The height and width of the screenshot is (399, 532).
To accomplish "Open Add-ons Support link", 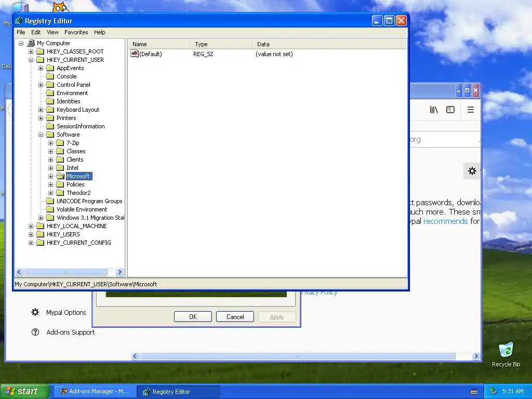I will [x=63, y=332].
